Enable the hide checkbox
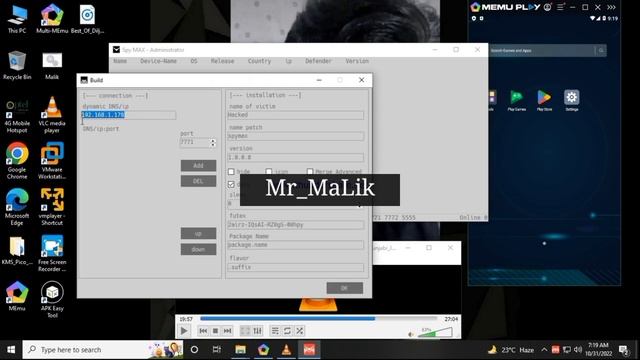This screenshot has height=360, width=640. point(231,171)
